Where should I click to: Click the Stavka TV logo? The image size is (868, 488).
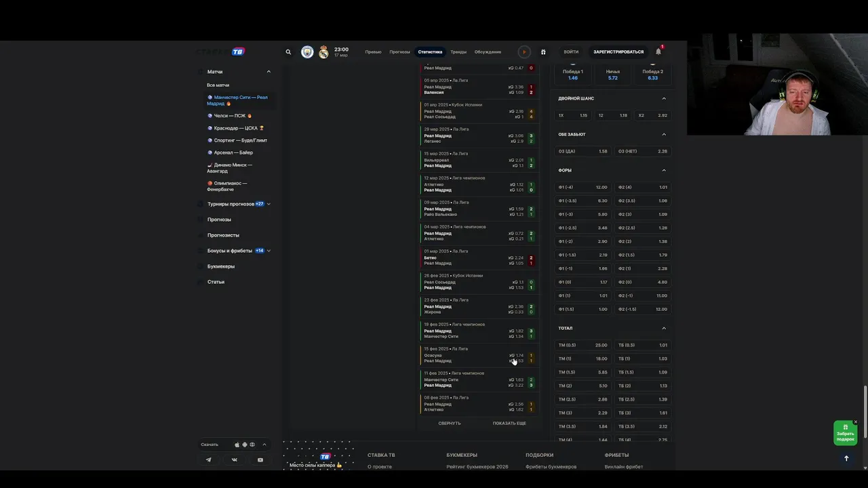(221, 52)
